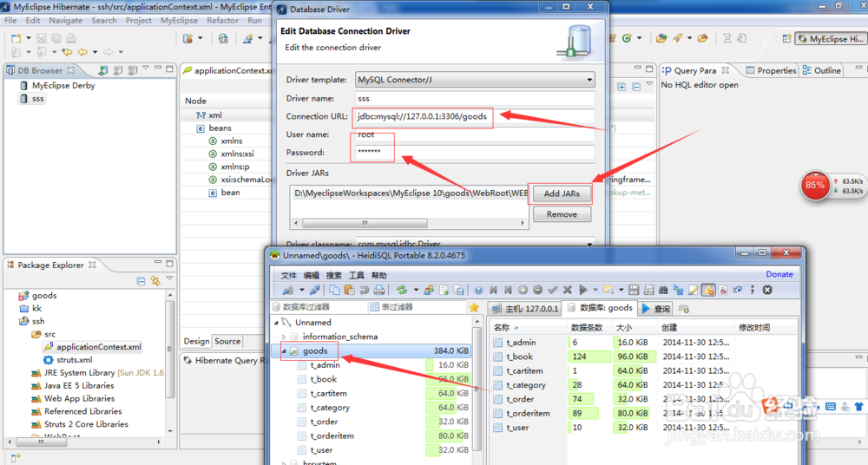Select t_orderitem in HeidiSQL database tree
The width and height of the screenshot is (868, 465).
[332, 436]
